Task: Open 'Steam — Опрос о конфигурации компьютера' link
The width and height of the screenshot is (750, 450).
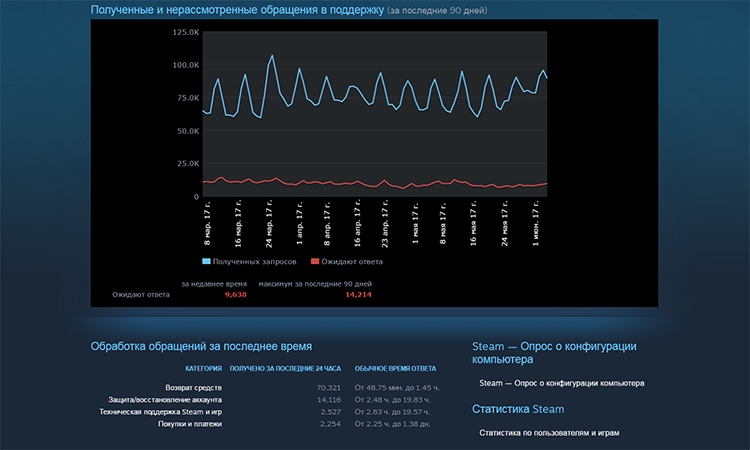Action: [x=562, y=383]
